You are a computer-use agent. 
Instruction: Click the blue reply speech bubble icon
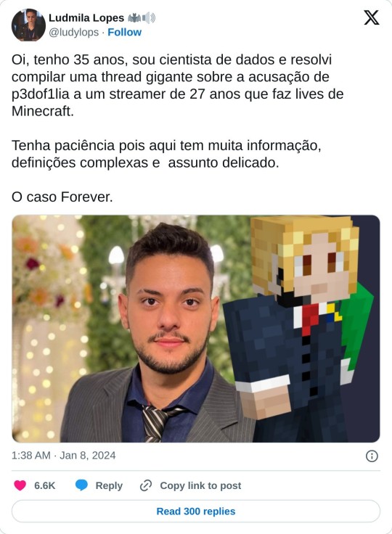click(81, 485)
